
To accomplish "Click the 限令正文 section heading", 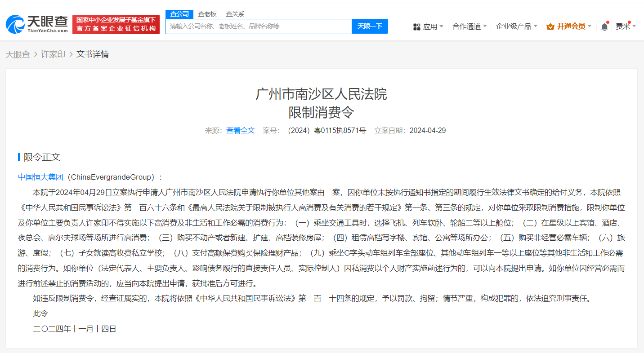I will [42, 157].
